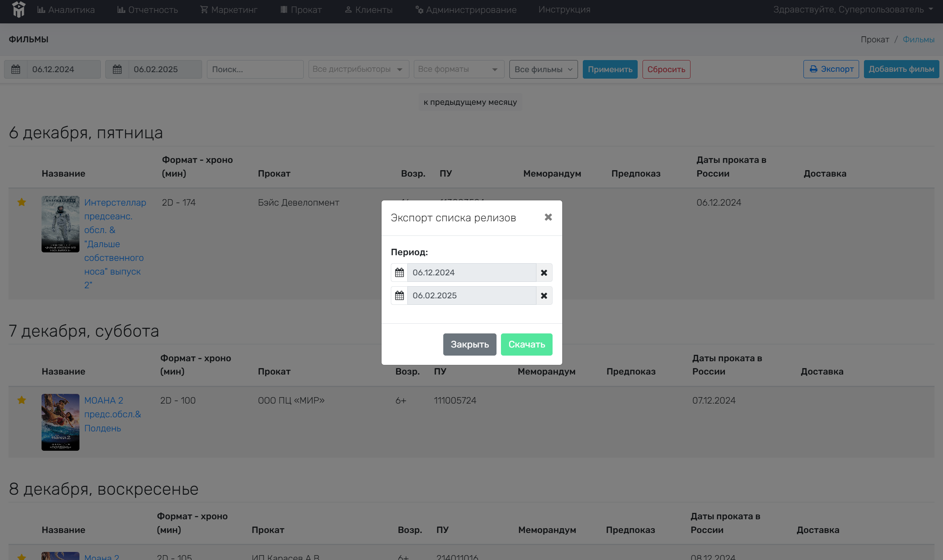Open the Интерстеллар предсеанс. обсл. film link
Viewport: 943px width, 560px height.
[x=115, y=244]
